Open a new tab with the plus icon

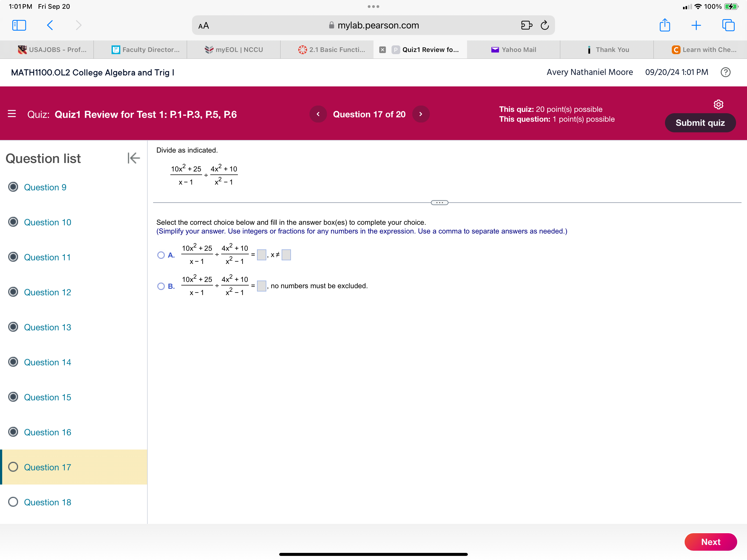pyautogui.click(x=696, y=25)
